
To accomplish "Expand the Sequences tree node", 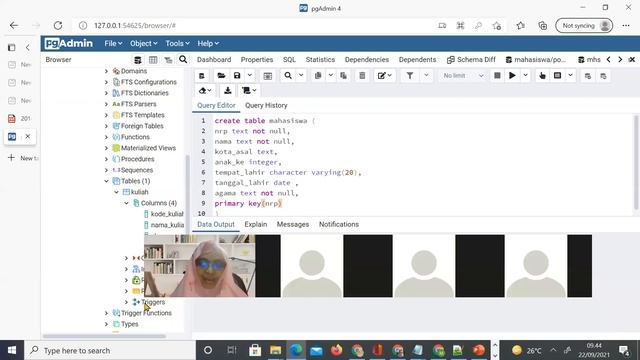I will (x=106, y=170).
